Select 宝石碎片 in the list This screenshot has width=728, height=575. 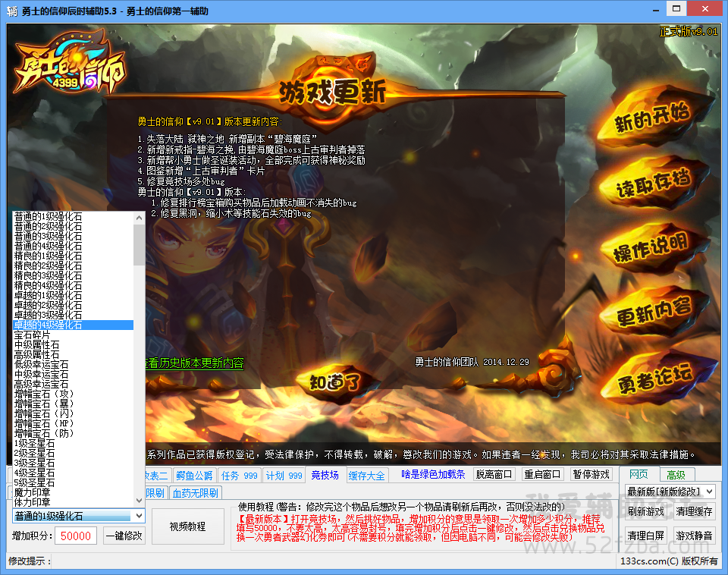[73, 335]
